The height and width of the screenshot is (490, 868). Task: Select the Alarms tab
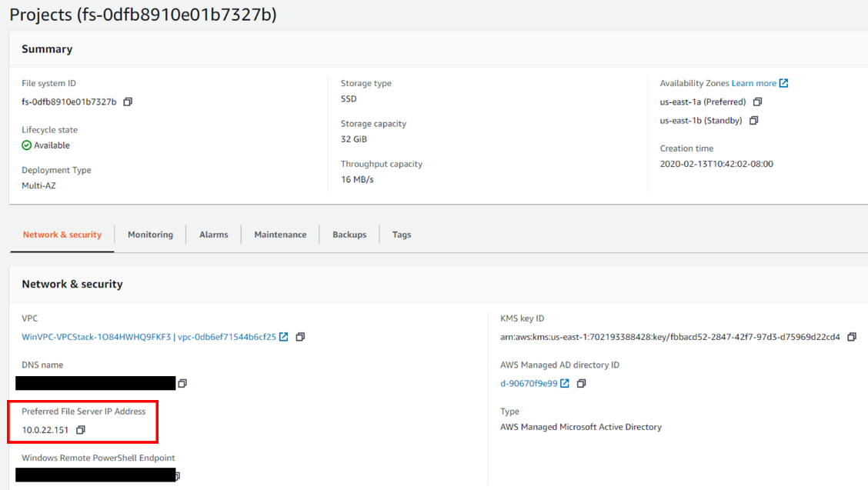pyautogui.click(x=213, y=235)
